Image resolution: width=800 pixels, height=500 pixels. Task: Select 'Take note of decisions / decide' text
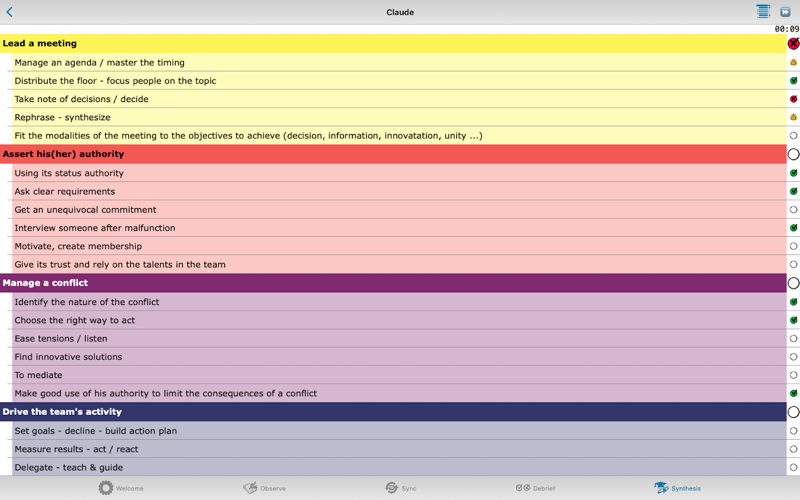click(81, 99)
